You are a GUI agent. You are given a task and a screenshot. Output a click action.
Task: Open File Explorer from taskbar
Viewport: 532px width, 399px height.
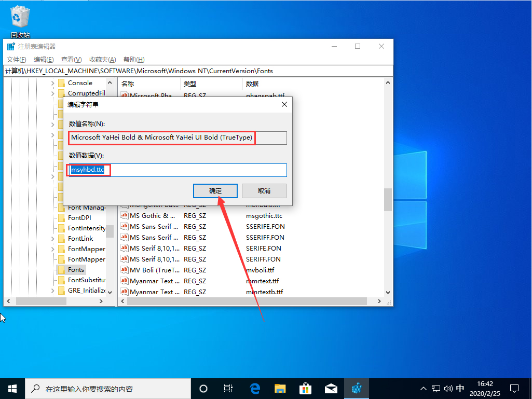(280, 388)
